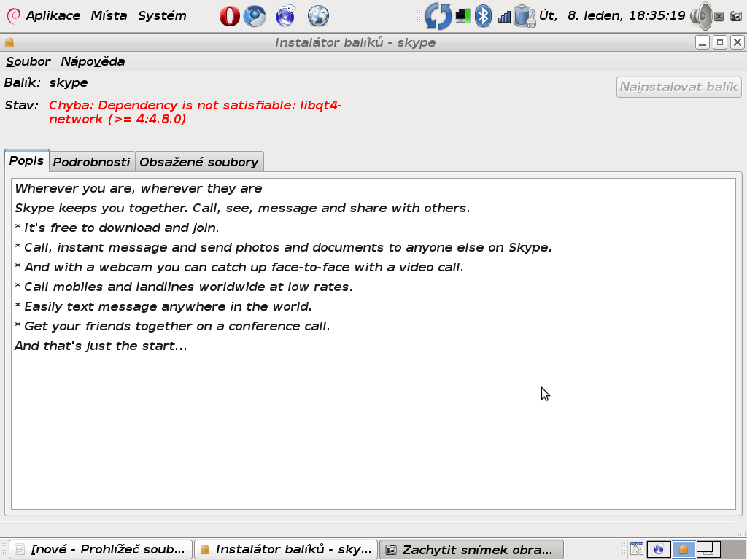
Task: Switch to the Zachytit snímek obrazovky taskbar window
Action: pyautogui.click(x=471, y=550)
